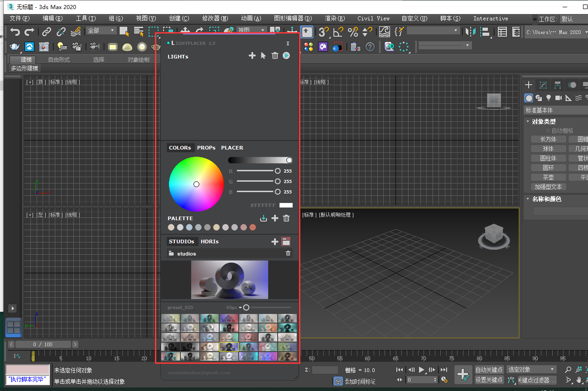The image size is (588, 391).
Task: Open the 选定对象 key mode dropdown
Action: 531,370
